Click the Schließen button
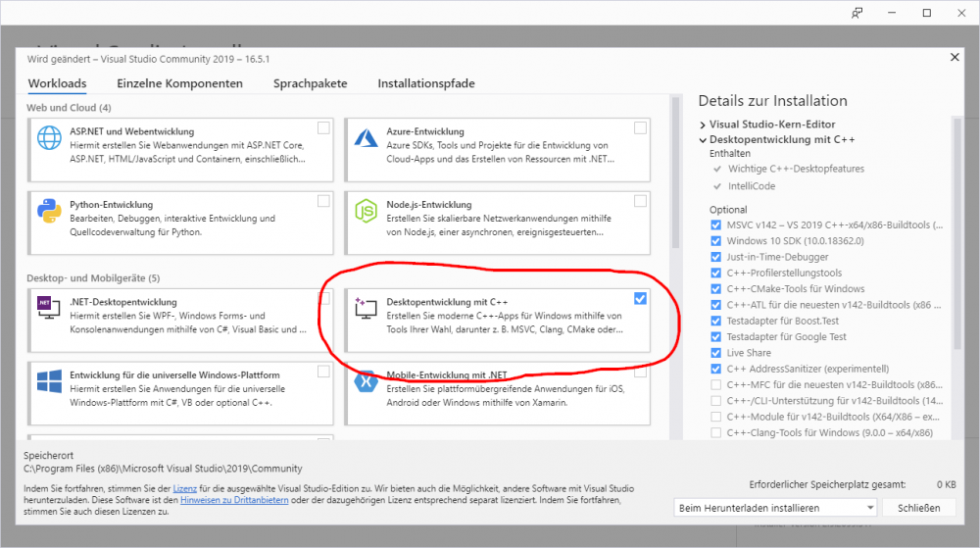Viewport: 980px width, 548px height. (919, 508)
